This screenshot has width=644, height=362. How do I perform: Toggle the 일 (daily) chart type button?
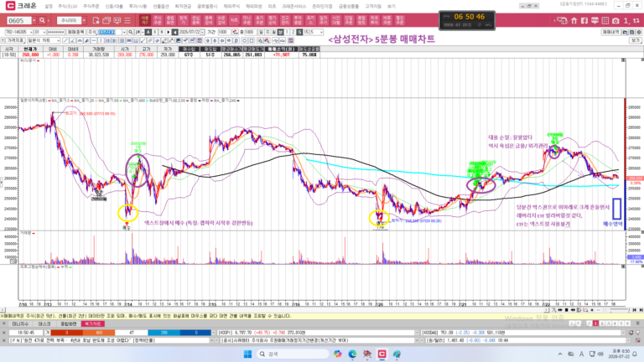pyautogui.click(x=261, y=32)
